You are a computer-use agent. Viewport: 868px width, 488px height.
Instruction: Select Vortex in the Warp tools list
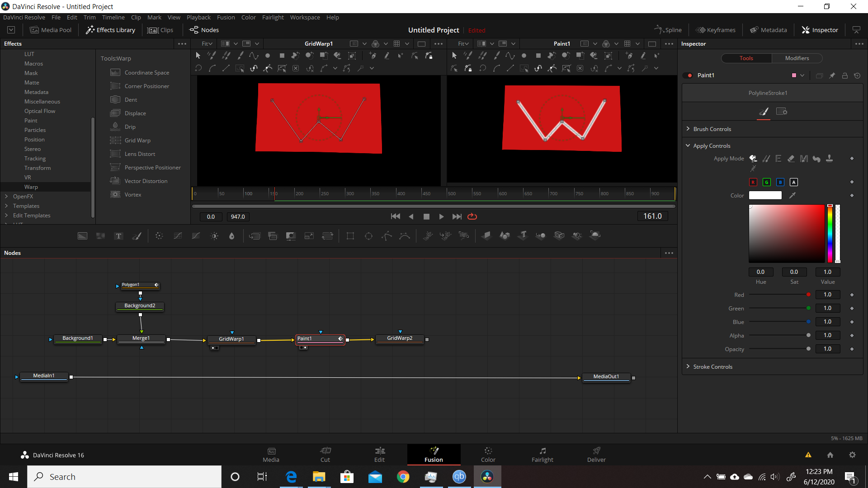(133, 195)
